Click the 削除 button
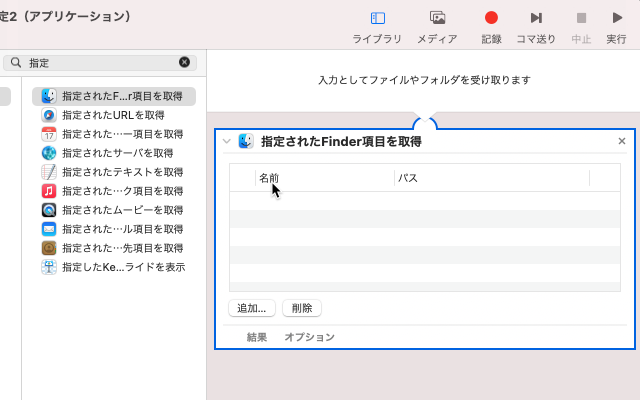This screenshot has width=640, height=400. 302,308
